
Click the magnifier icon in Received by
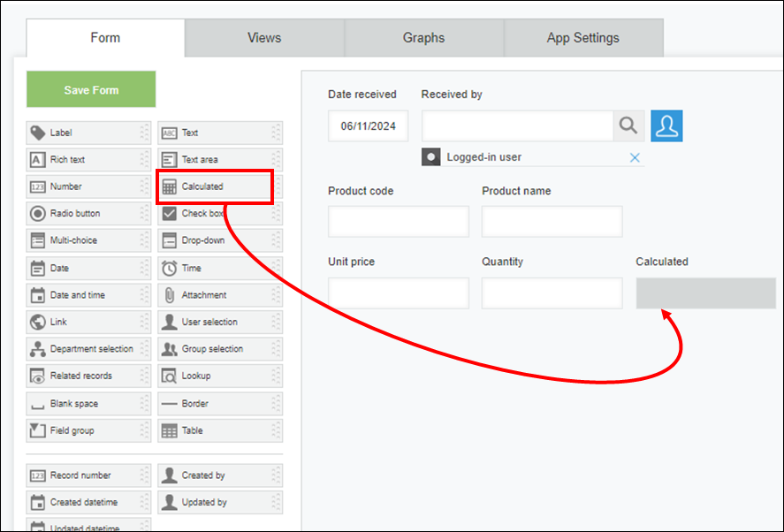[x=628, y=125]
